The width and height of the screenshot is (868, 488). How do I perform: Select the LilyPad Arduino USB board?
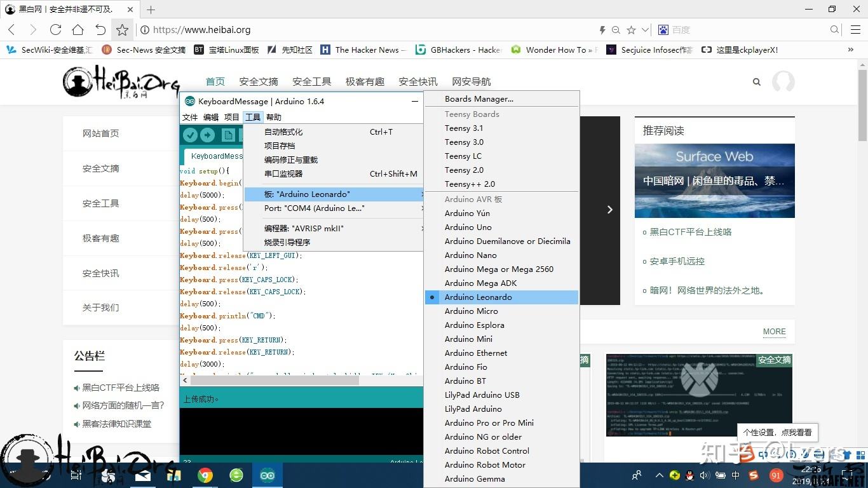point(502,395)
